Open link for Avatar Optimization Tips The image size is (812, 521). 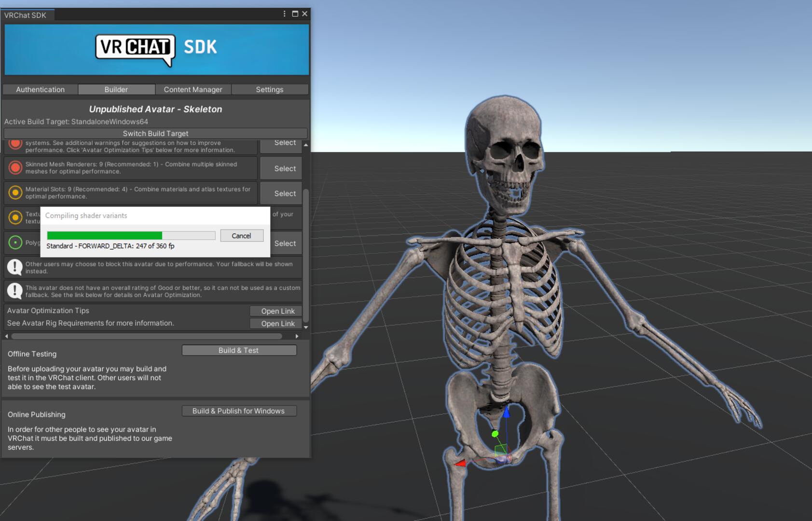point(277,311)
